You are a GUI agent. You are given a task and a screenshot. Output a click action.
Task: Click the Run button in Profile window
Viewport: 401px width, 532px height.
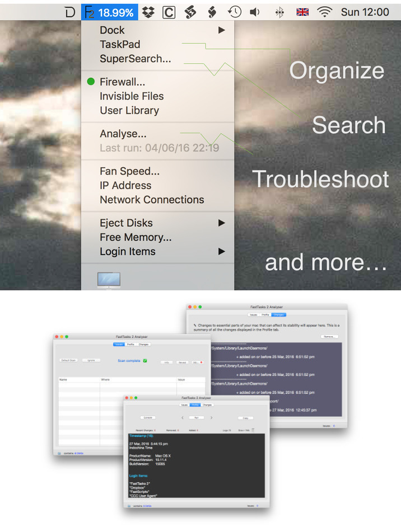[x=196, y=418]
